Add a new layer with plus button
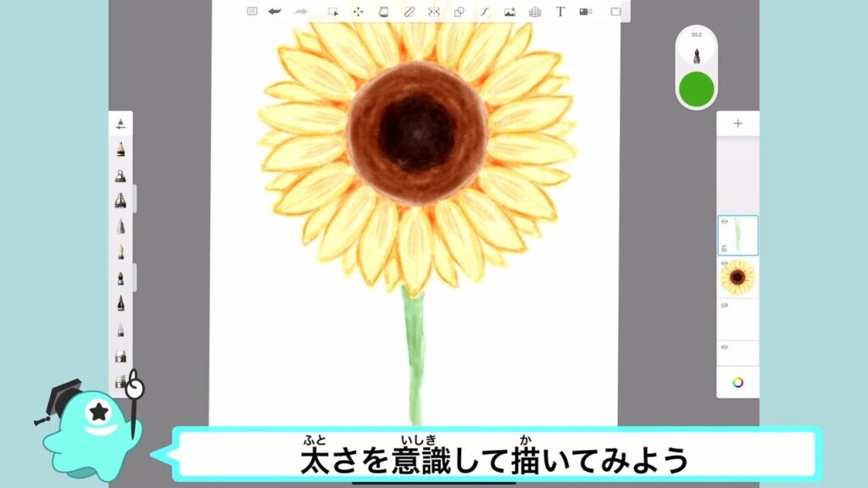Image resolution: width=868 pixels, height=488 pixels. pos(737,124)
